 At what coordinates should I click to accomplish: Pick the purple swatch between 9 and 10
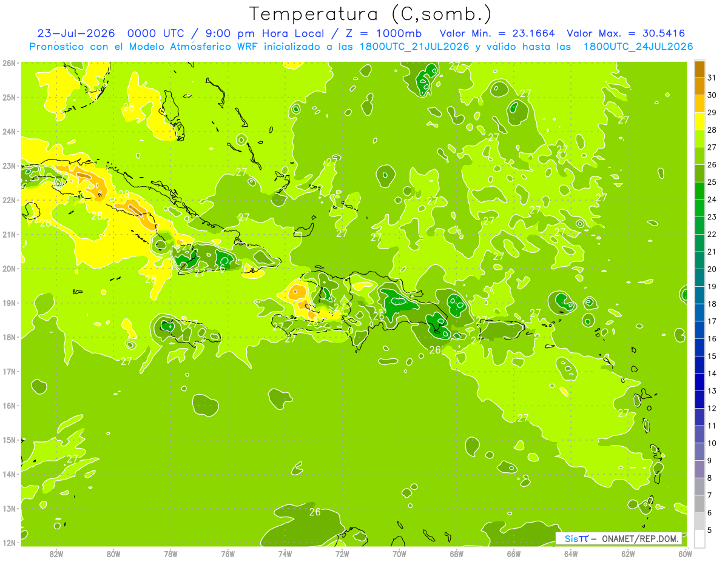pos(699,452)
